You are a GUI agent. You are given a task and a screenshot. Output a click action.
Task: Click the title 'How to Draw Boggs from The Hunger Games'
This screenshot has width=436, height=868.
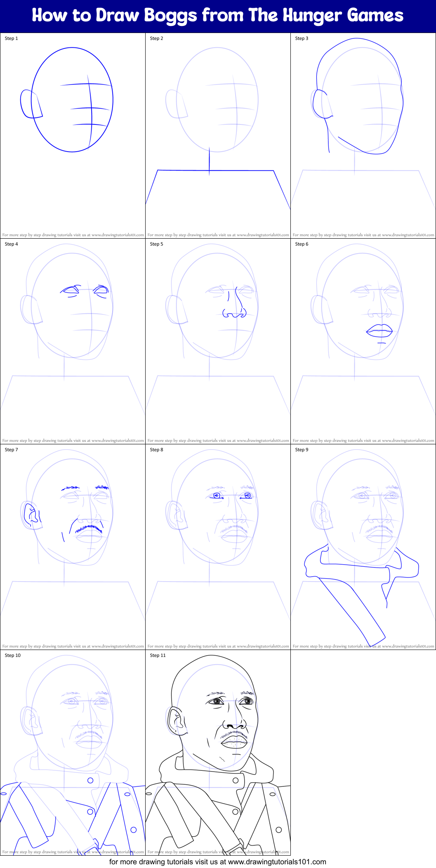click(218, 15)
